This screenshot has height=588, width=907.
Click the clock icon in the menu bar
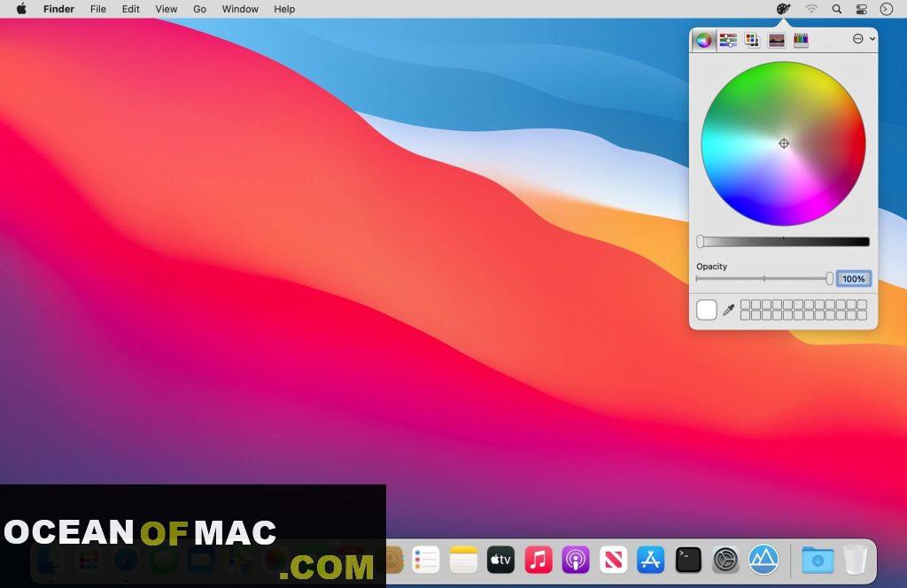pyautogui.click(x=886, y=9)
